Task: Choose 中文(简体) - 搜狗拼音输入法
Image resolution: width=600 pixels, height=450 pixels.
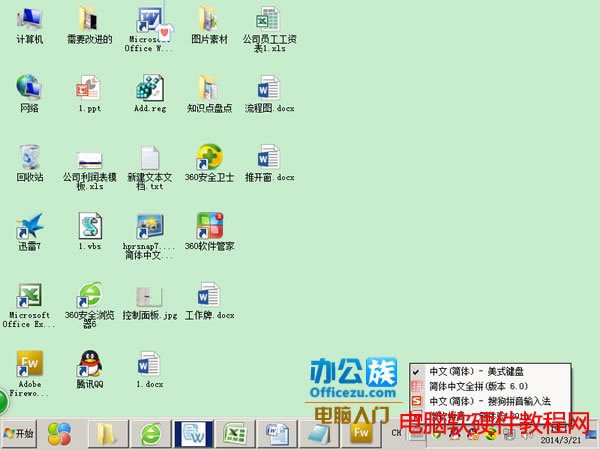Action: 490,401
